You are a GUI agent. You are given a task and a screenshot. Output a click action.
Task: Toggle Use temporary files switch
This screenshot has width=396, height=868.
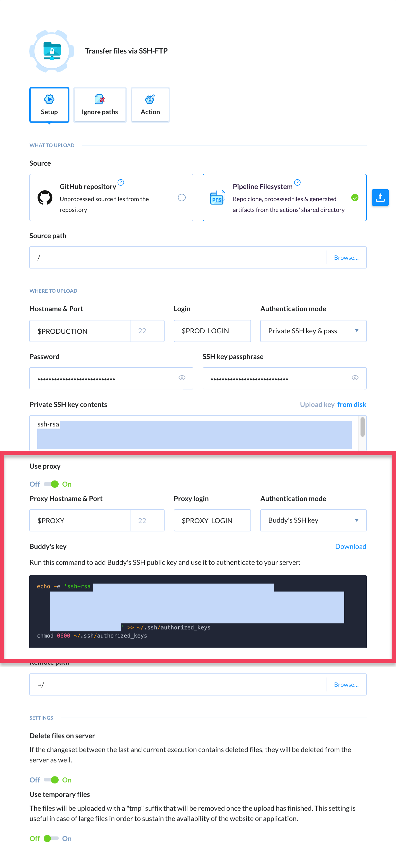point(51,838)
